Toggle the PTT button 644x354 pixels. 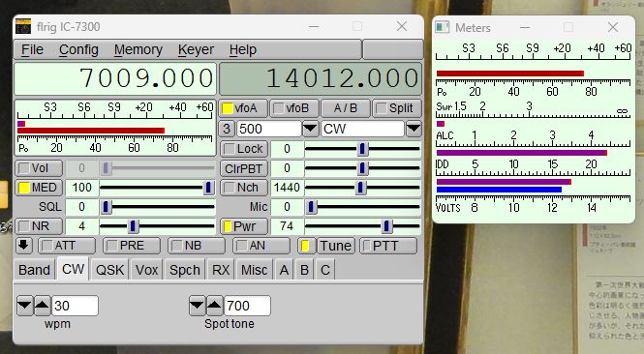coord(388,246)
